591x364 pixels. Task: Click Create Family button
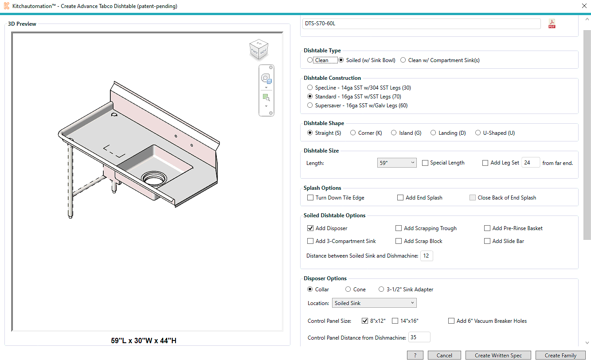pos(560,355)
